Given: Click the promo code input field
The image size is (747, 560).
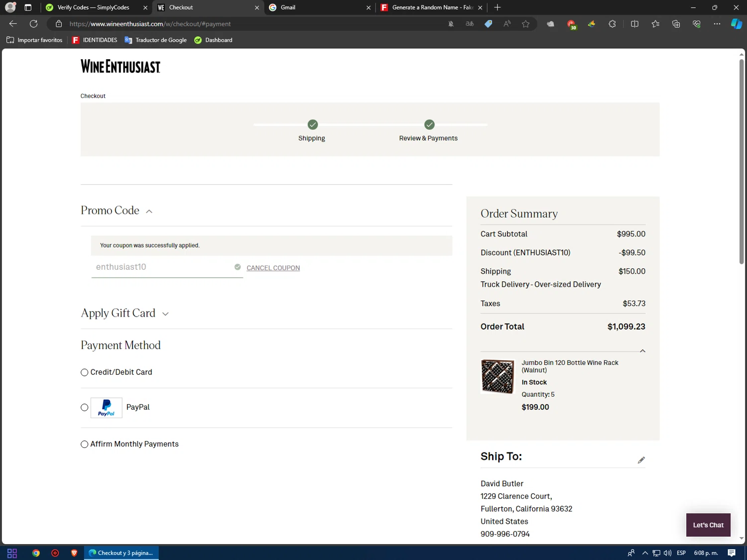Looking at the screenshot, I should point(167,267).
